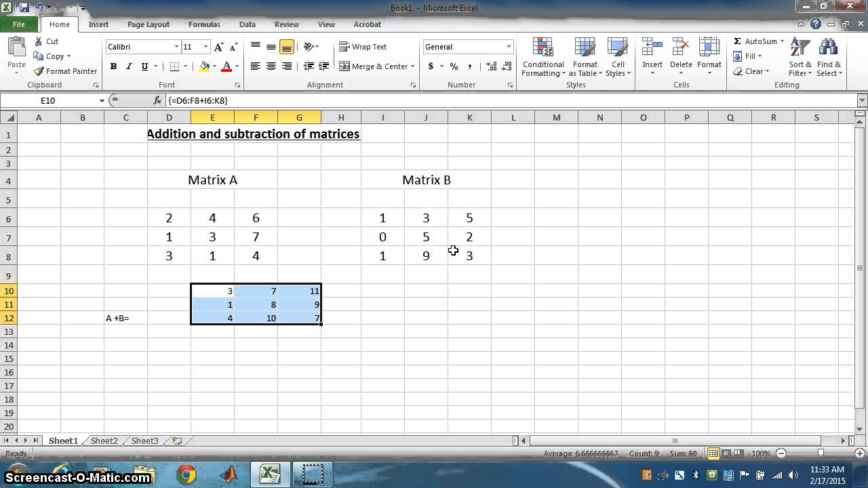
Task: Expand AutoSum dropdown arrow
Action: pos(782,41)
